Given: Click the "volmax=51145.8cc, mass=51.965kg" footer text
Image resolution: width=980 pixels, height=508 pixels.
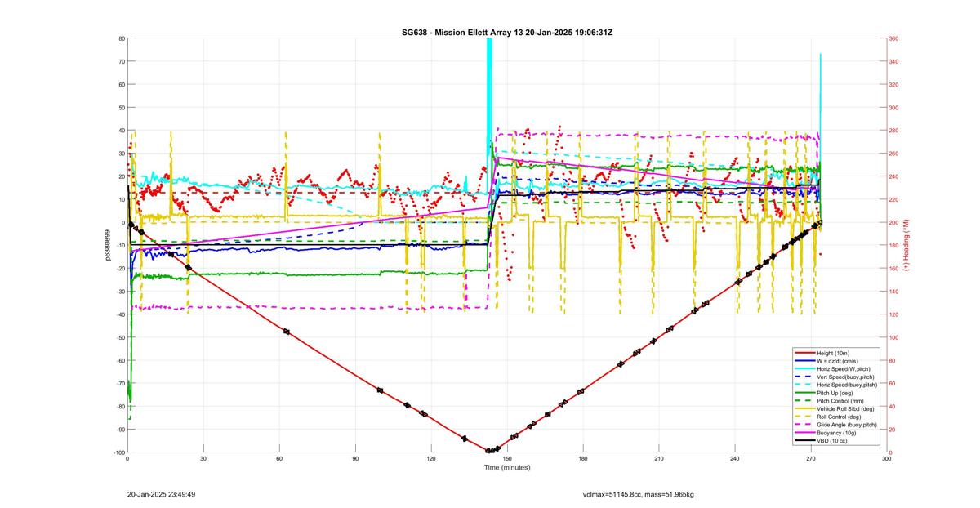Looking at the screenshot, I should [639, 494].
